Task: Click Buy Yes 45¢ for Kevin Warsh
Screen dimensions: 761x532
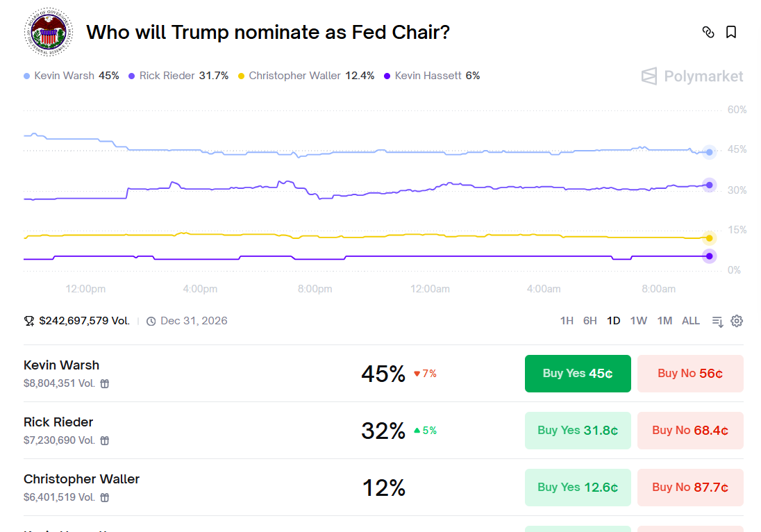Action: pos(578,373)
